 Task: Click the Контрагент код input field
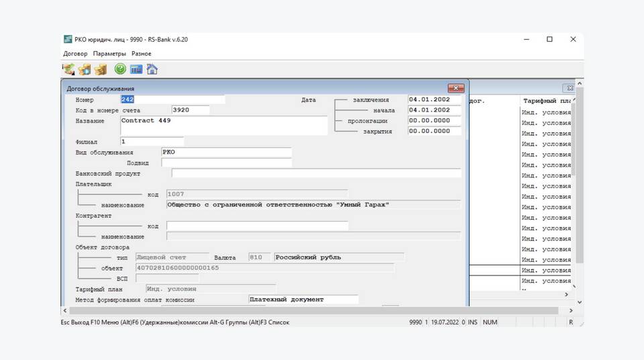click(x=257, y=226)
